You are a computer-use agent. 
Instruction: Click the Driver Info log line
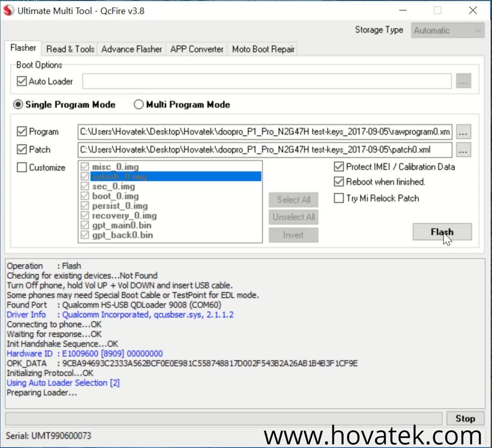120,314
